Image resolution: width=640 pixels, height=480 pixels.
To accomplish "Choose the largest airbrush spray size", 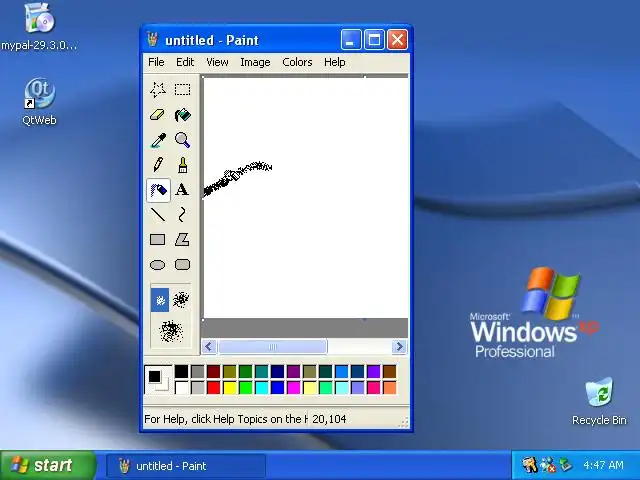I will tap(171, 331).
